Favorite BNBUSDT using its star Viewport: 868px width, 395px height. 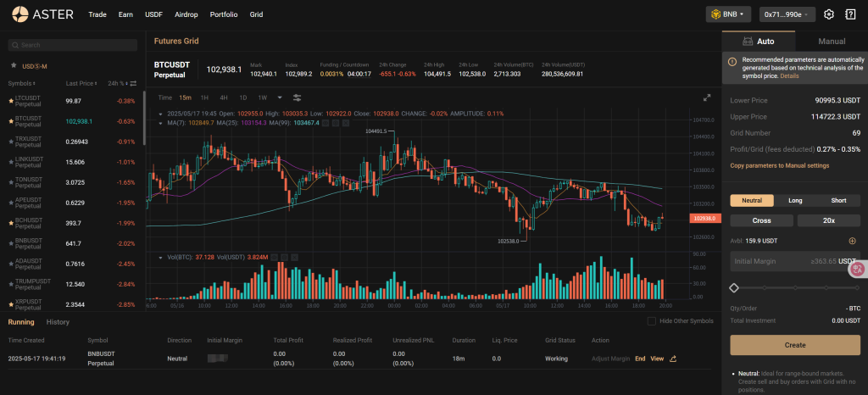(x=11, y=243)
